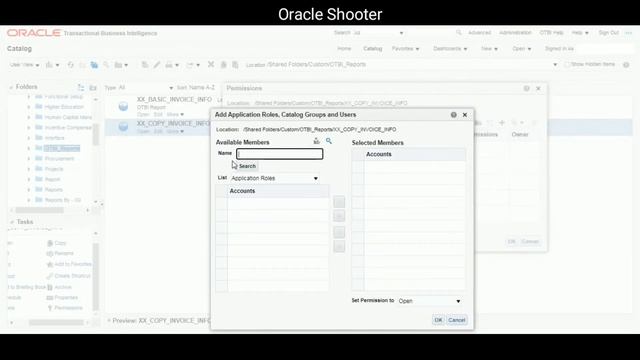Click Accounts header in Available Members list
This screenshot has height=360, width=640.
point(242,191)
